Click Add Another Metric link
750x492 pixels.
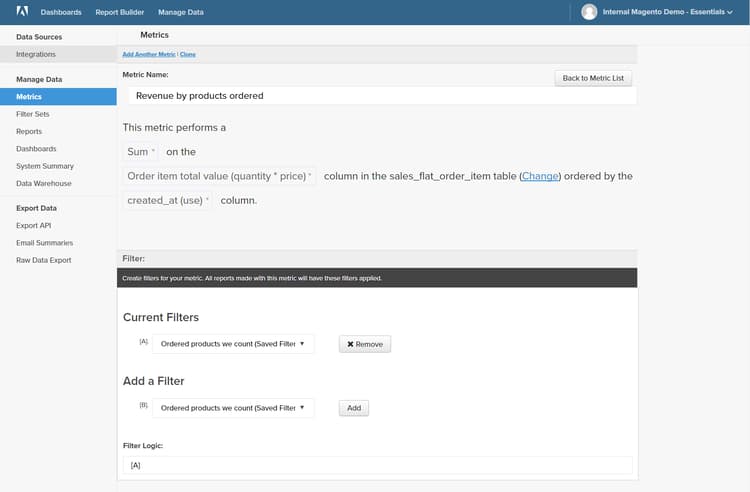coord(149,55)
